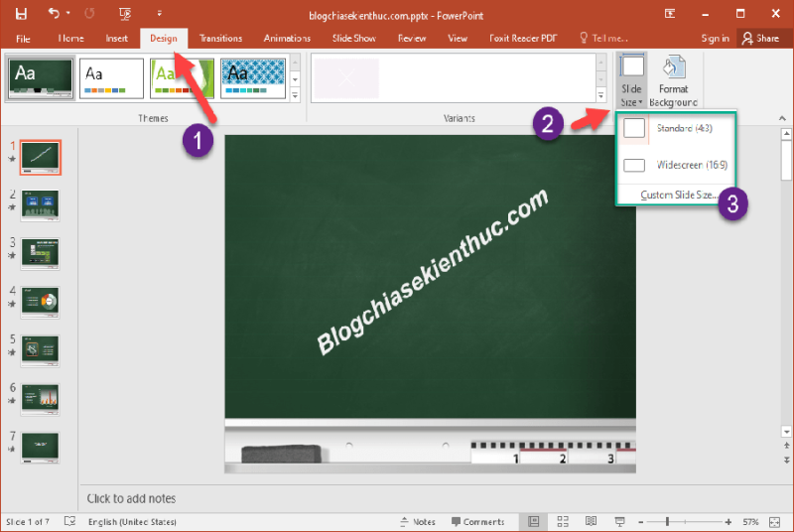
Task: Click the 57% zoom level
Action: pos(750,522)
